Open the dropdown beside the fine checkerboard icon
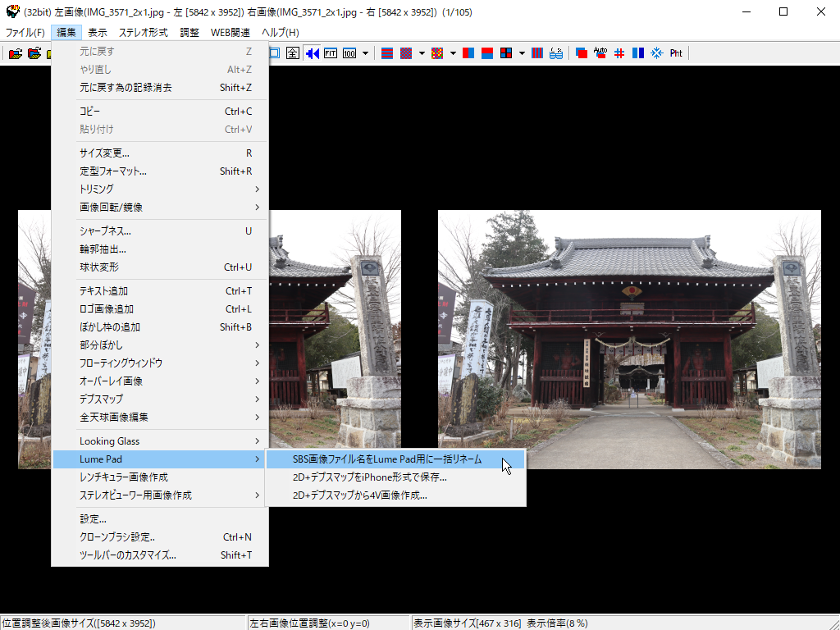The image size is (840, 630). 422,53
